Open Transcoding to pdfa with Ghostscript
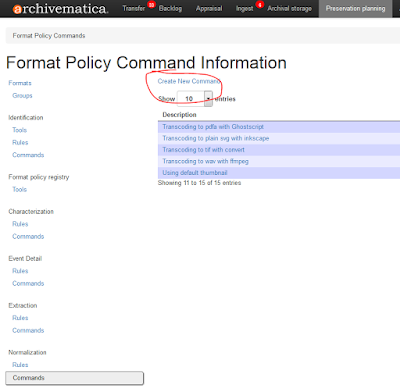The width and height of the screenshot is (400, 392). pyautogui.click(x=213, y=127)
